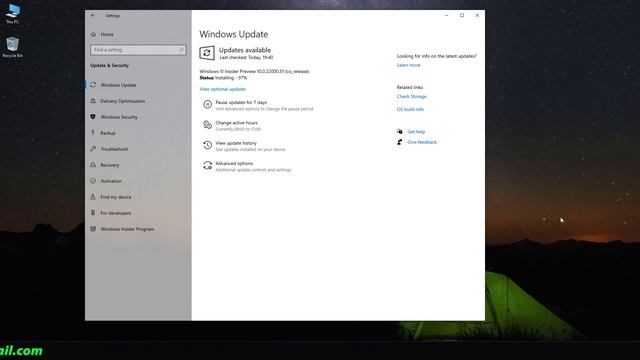
Task: Open the Backup icon in sidebar
Action: 93,133
